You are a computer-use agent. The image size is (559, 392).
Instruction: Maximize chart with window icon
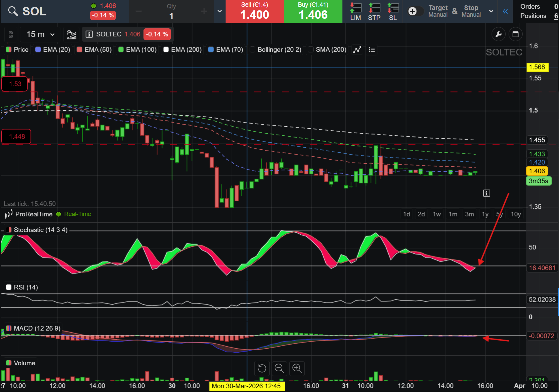pyautogui.click(x=516, y=34)
